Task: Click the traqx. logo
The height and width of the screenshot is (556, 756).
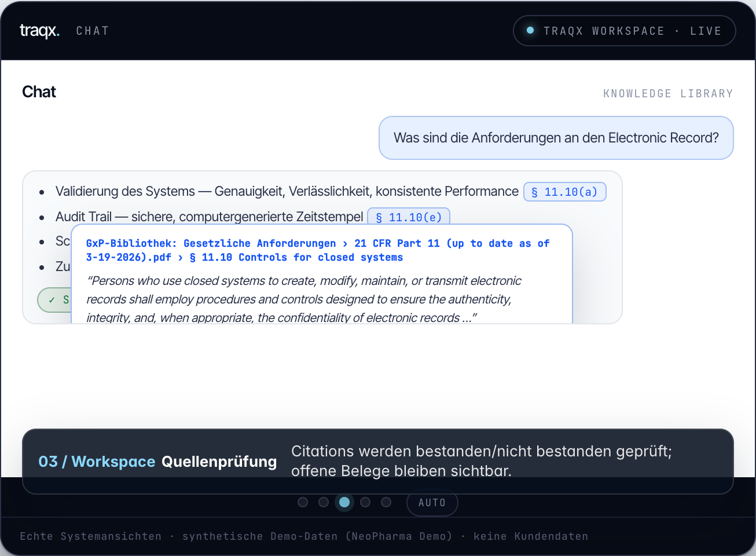Action: pos(39,30)
